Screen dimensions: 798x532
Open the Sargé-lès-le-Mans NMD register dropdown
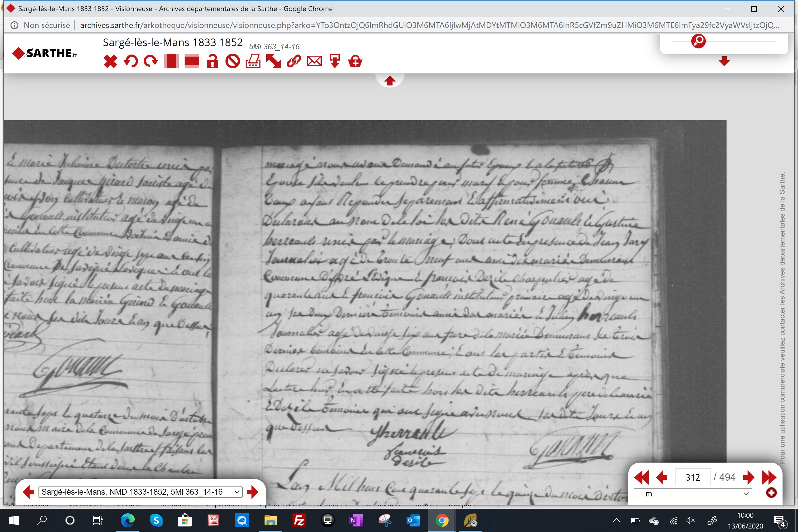click(141, 492)
